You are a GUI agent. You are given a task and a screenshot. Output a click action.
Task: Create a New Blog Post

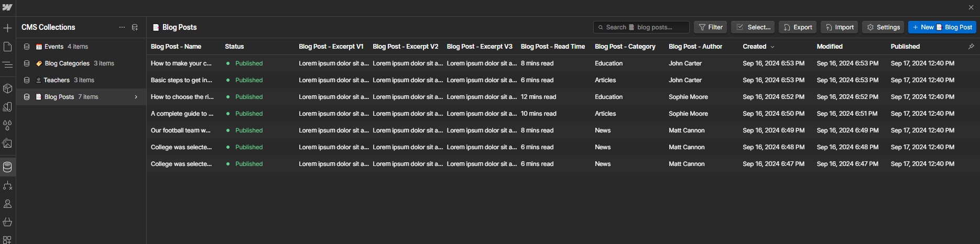(x=942, y=27)
